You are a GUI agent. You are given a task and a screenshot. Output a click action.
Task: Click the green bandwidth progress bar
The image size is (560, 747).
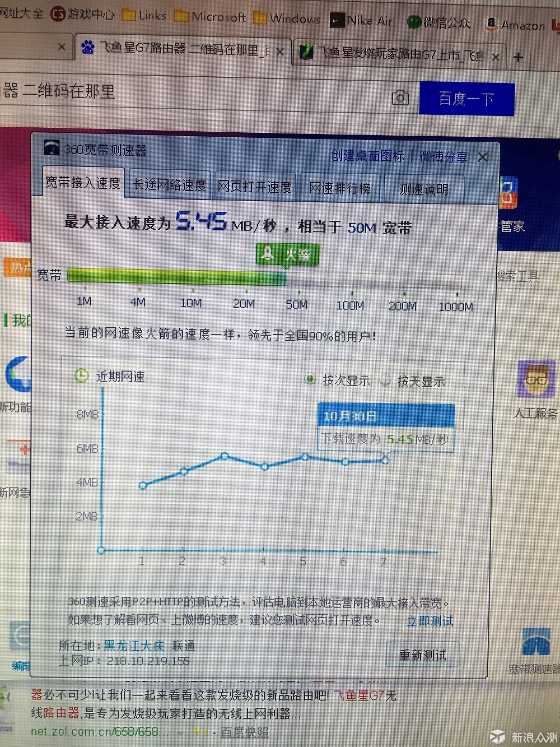click(x=177, y=276)
